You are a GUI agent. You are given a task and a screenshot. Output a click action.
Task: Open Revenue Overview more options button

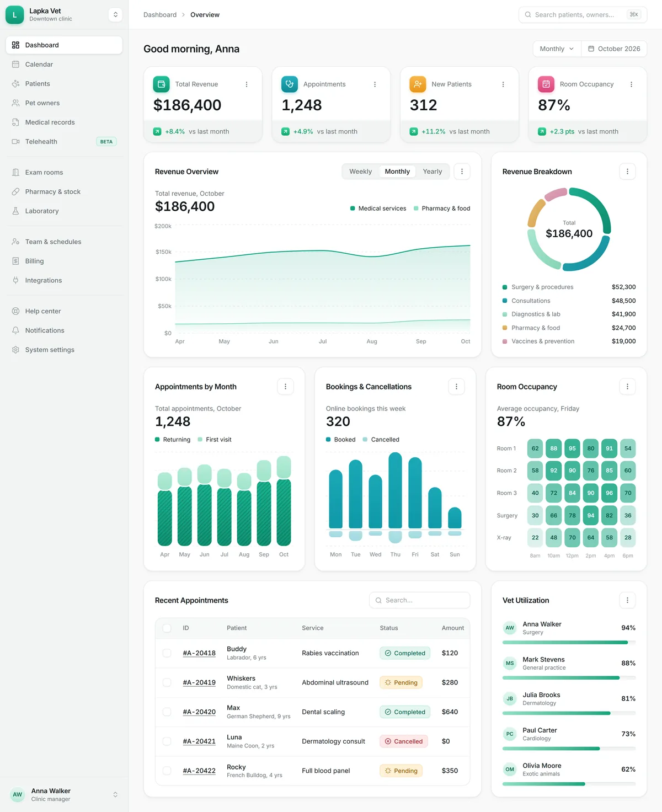pos(462,172)
